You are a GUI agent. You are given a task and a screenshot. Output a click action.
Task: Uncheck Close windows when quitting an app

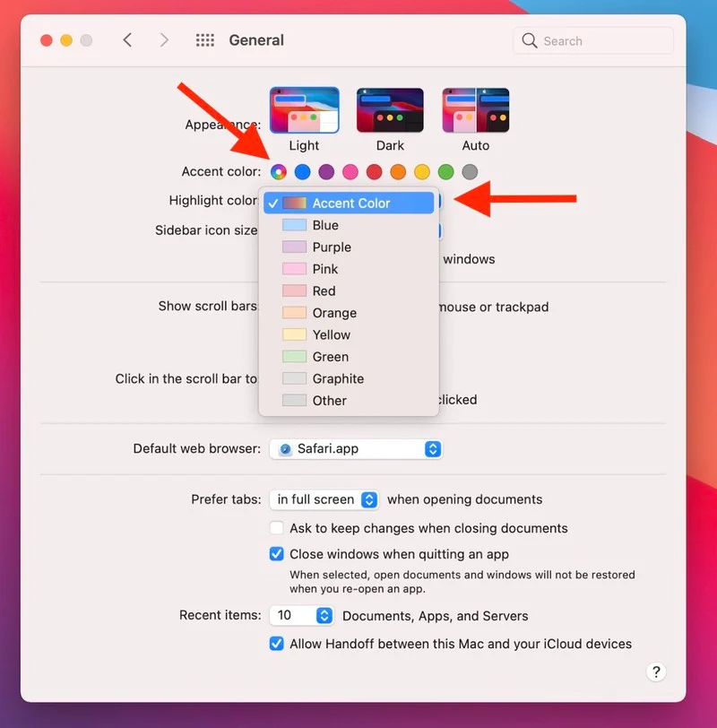coord(277,554)
